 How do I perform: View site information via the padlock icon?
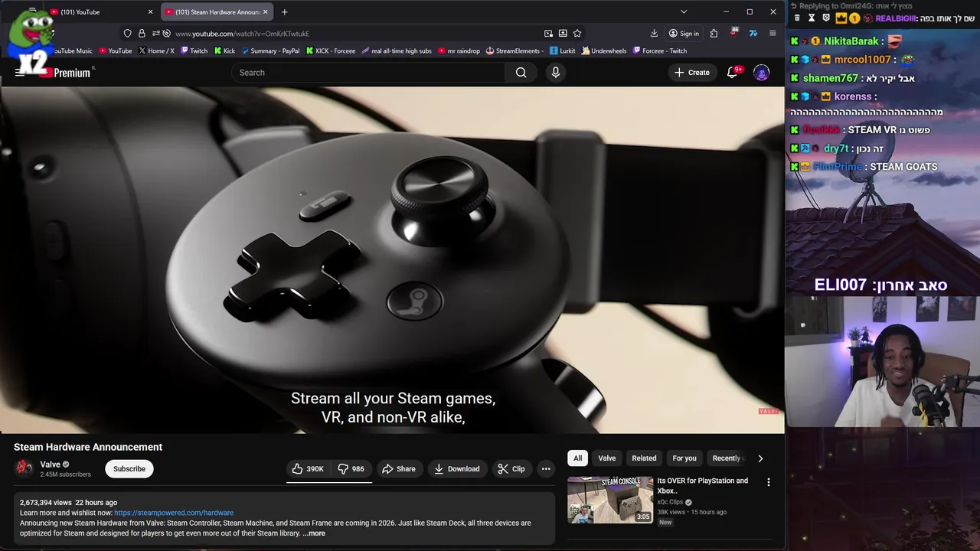click(x=142, y=34)
